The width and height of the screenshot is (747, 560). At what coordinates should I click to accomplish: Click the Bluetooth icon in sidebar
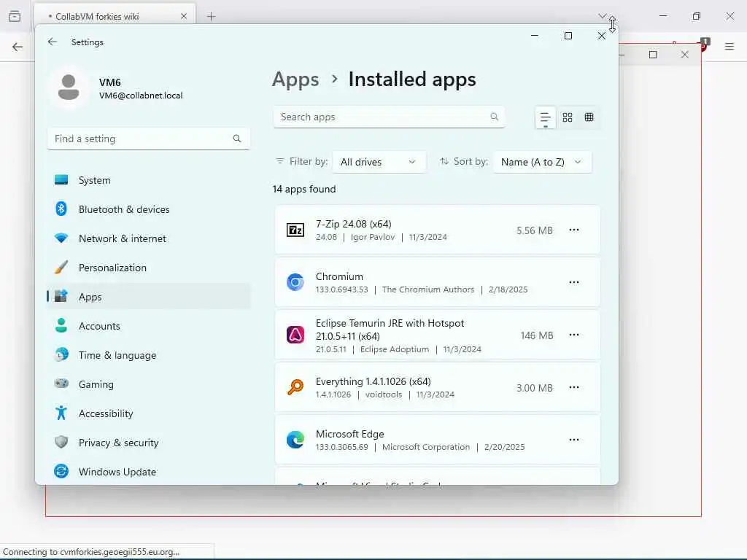pos(61,209)
